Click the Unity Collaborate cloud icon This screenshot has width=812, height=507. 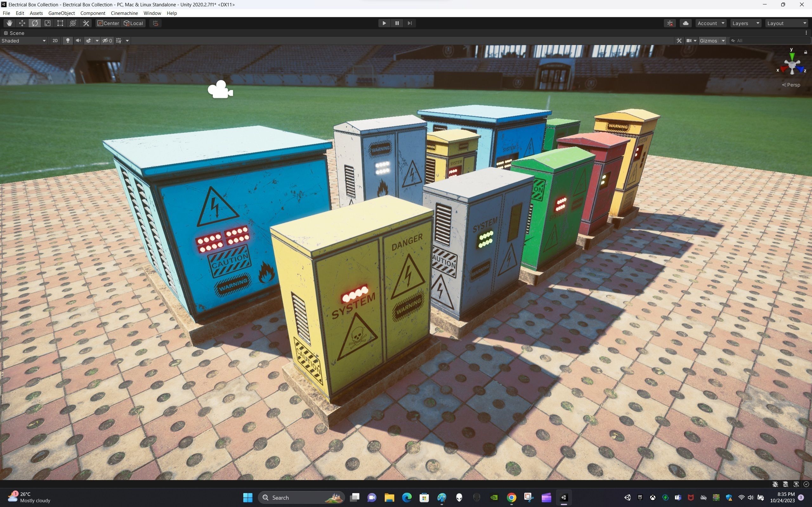[x=685, y=23]
